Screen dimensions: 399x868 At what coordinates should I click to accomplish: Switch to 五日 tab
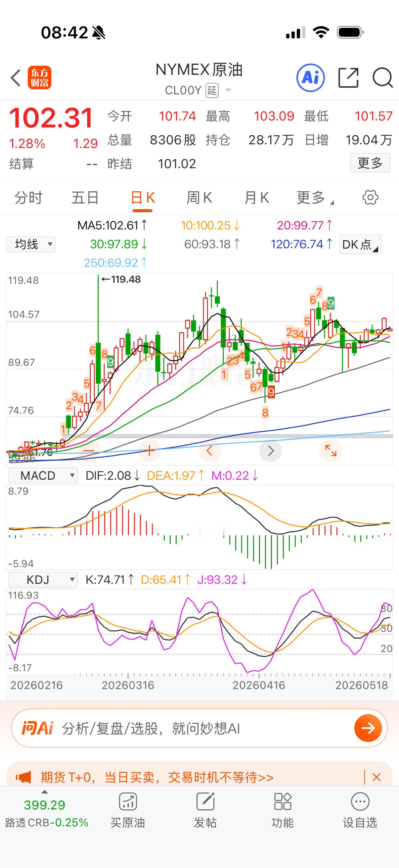pos(85,198)
